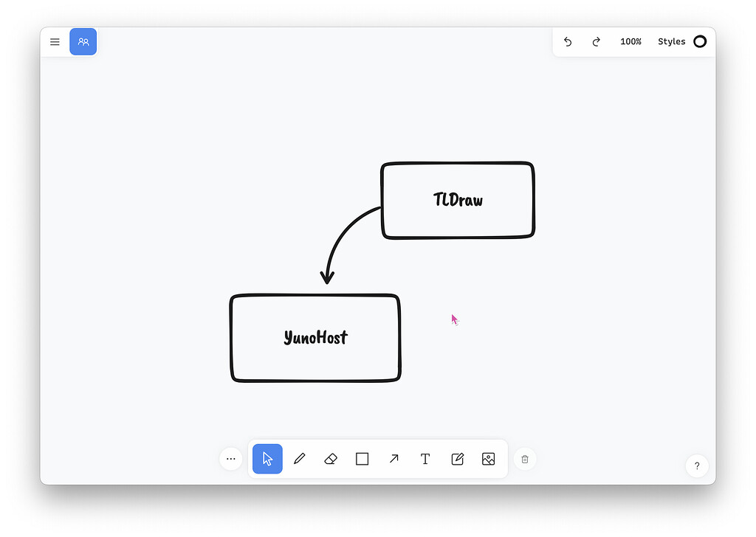The height and width of the screenshot is (537, 756).
Task: Pick the Rectangle shape tool
Action: (x=362, y=459)
